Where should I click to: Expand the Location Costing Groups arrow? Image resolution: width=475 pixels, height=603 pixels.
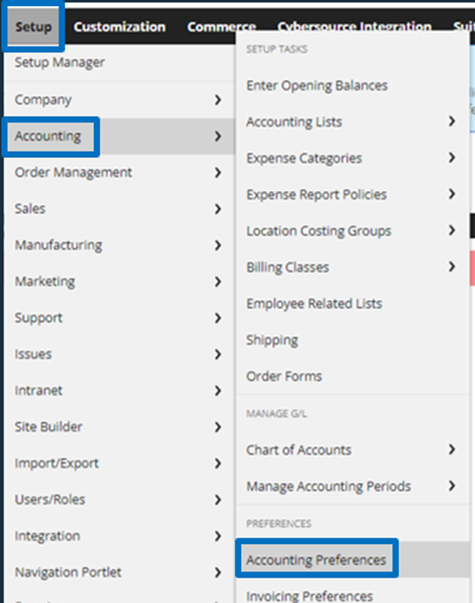pos(452,230)
